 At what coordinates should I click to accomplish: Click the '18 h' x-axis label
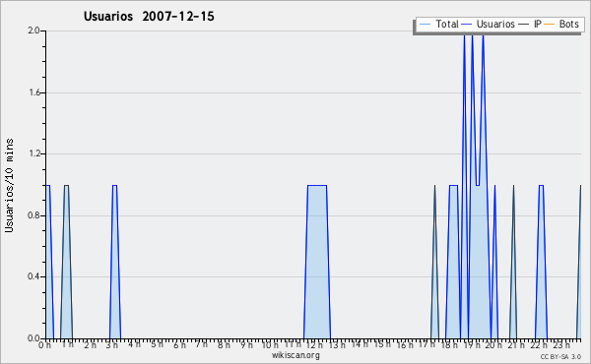point(449,344)
